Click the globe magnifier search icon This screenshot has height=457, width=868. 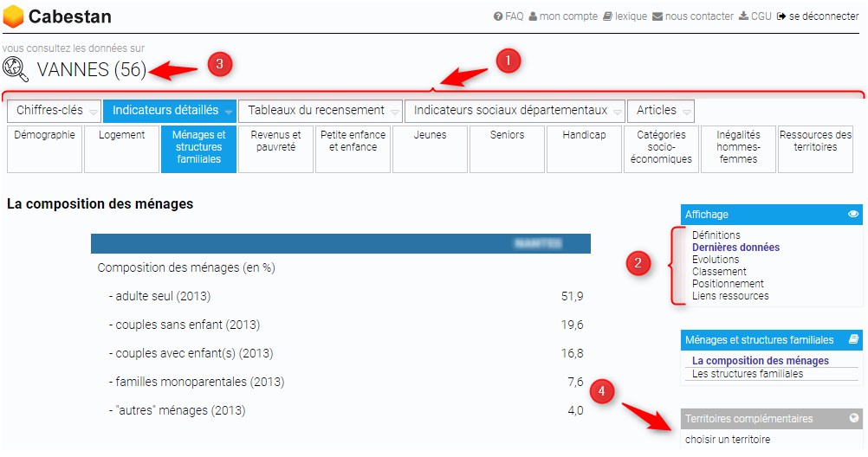16,68
